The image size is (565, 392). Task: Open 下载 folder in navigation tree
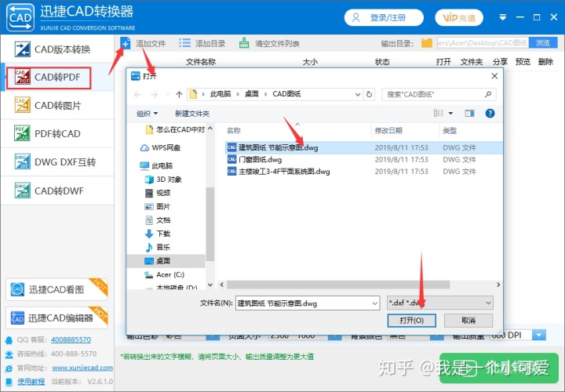[158, 234]
